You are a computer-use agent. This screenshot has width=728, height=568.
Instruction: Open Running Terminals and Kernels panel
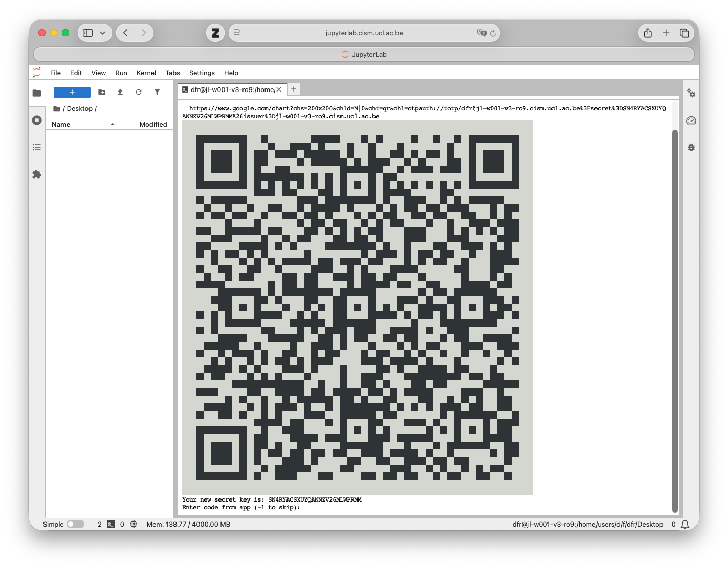coord(37,120)
